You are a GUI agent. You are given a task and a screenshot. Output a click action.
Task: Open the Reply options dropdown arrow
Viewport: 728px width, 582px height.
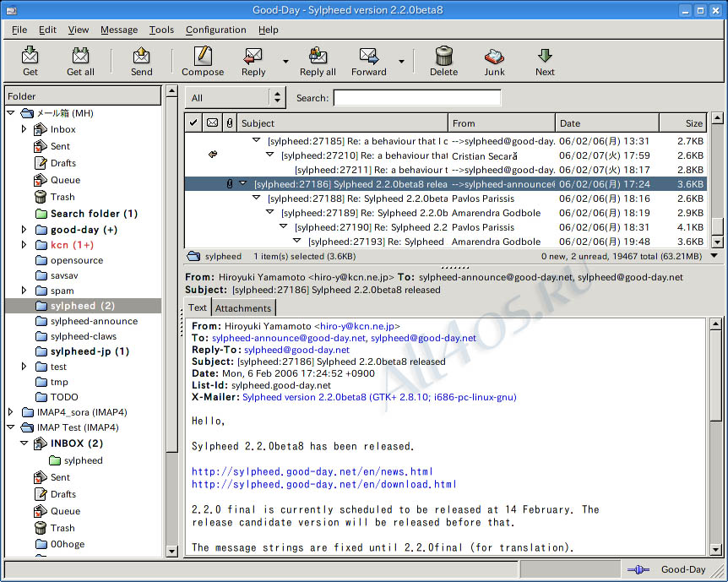(x=285, y=62)
